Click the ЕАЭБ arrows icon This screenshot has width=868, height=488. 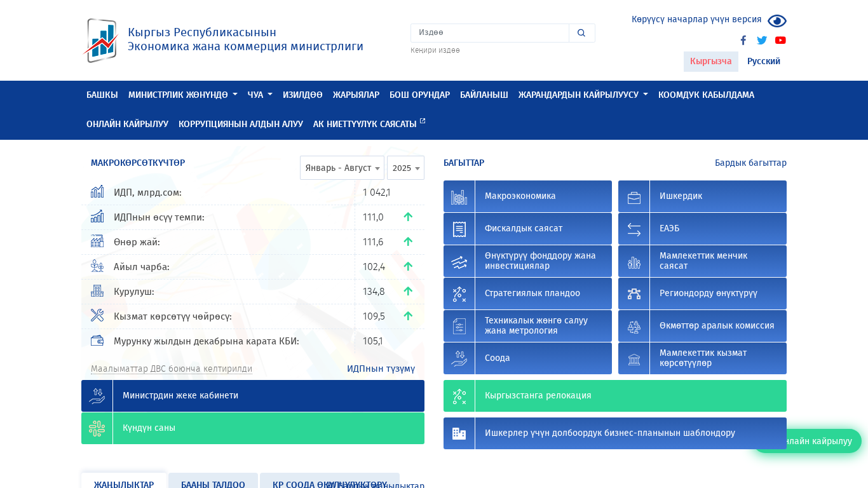(x=634, y=229)
